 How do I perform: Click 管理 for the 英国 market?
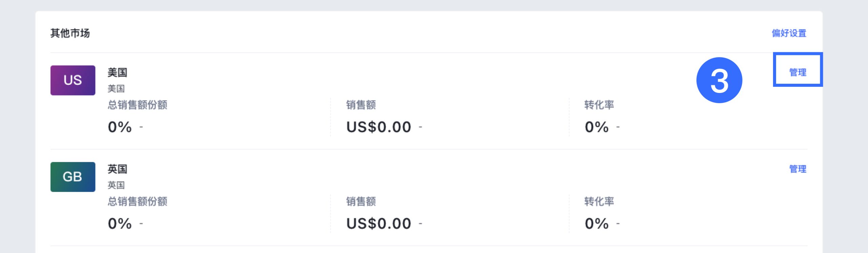point(797,169)
